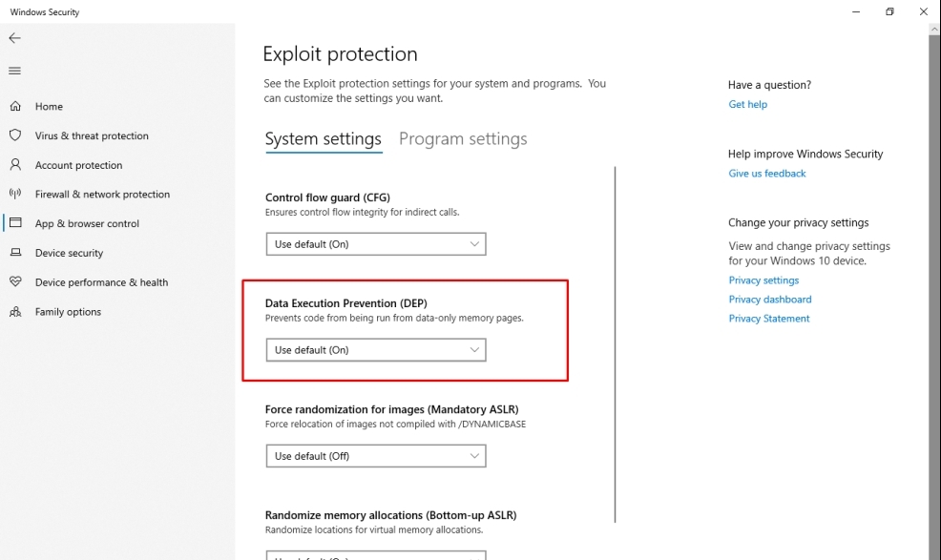Click the window's vertical scrollbar
The image size is (941, 560).
click(x=934, y=294)
